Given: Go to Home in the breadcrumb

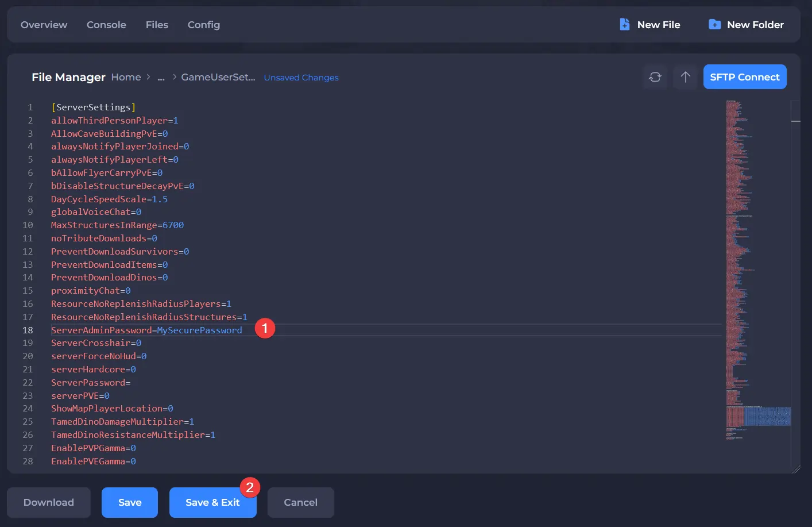Looking at the screenshot, I should pos(126,77).
